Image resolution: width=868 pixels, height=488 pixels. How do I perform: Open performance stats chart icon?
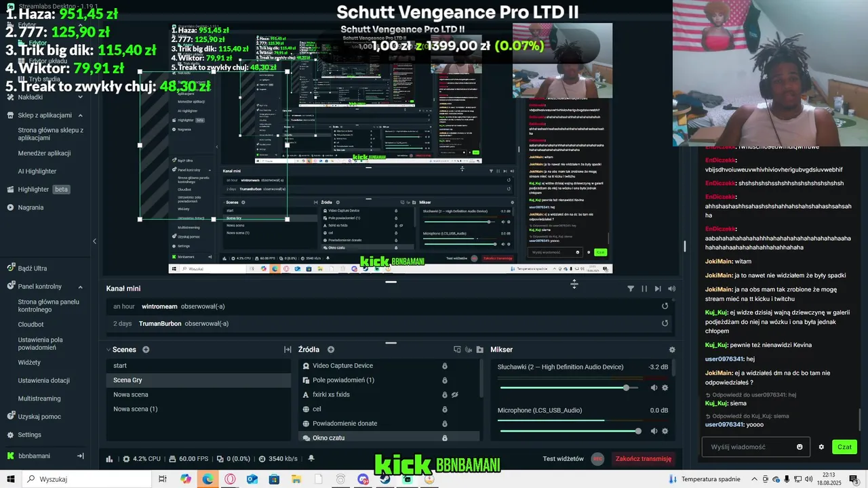[110, 459]
